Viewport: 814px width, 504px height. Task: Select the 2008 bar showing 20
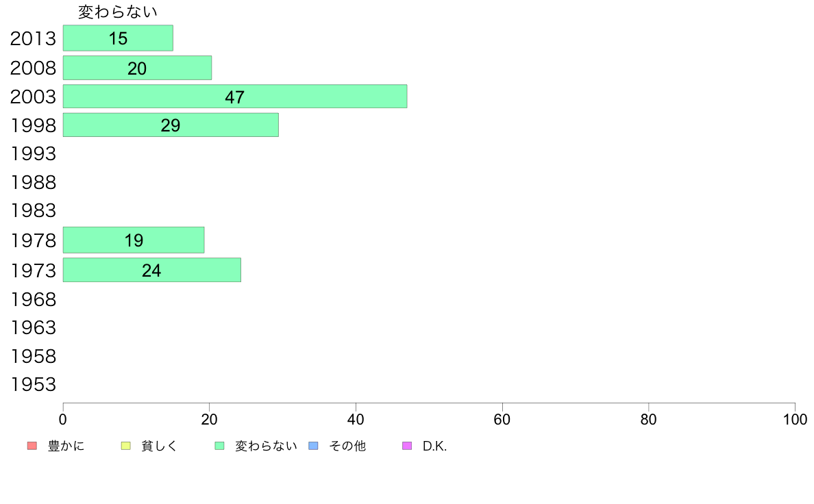[137, 68]
